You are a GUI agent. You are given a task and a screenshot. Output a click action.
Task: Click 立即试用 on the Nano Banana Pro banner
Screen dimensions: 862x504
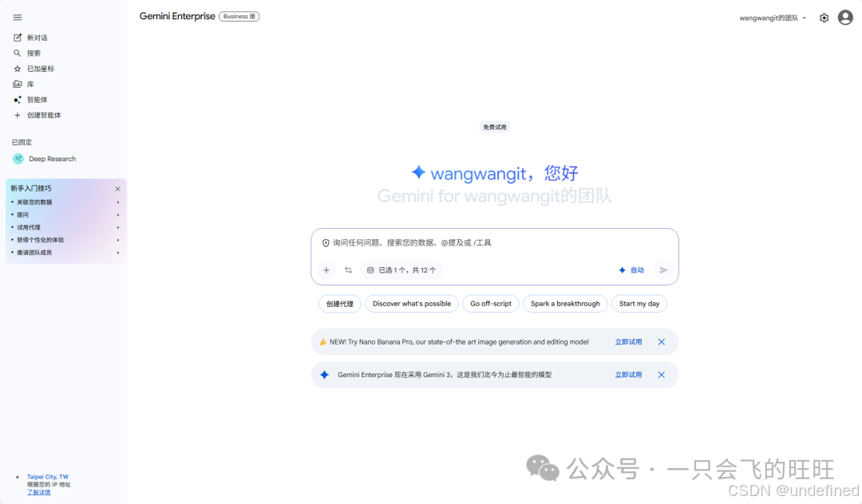[x=628, y=342]
